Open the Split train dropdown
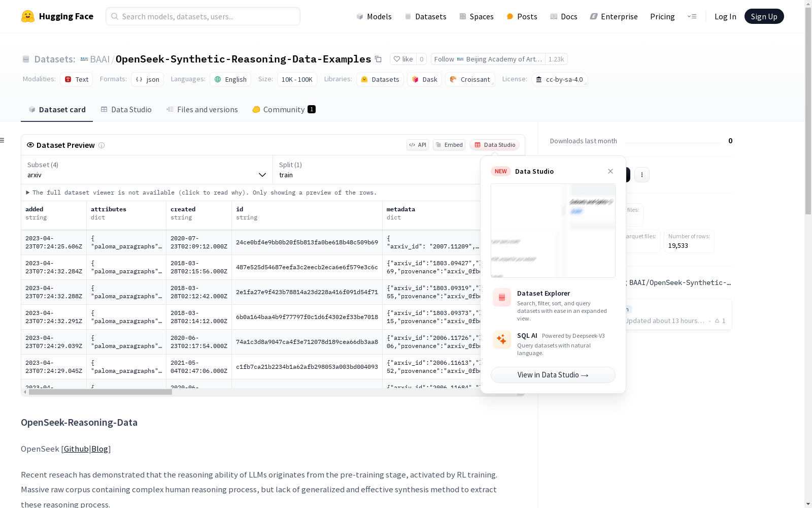The image size is (812, 508). 377,170
